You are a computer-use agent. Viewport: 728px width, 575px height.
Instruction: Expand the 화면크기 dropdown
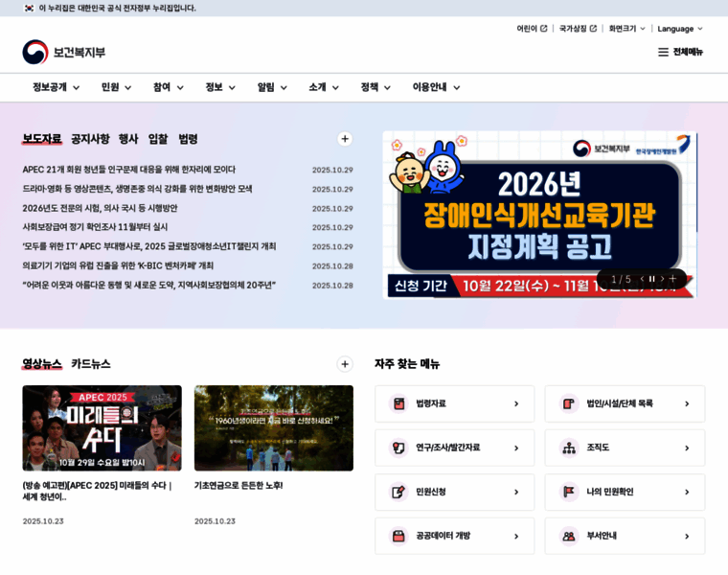click(626, 29)
